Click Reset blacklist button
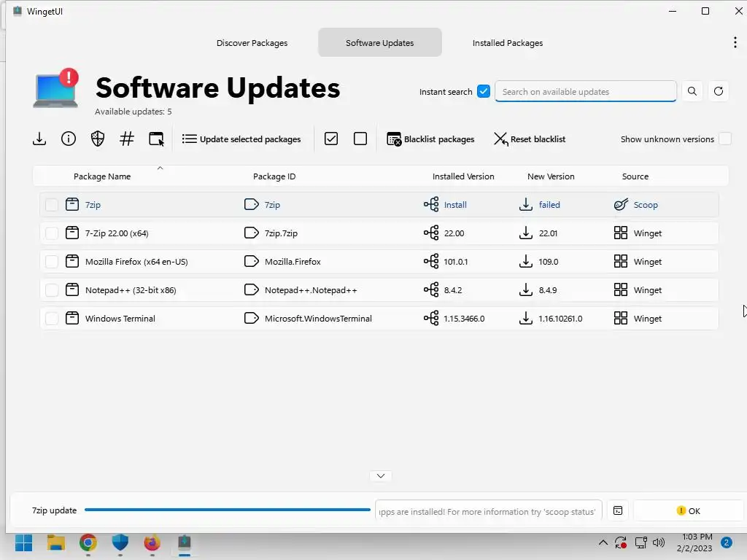Image resolution: width=747 pixels, height=560 pixels. pyautogui.click(x=530, y=139)
